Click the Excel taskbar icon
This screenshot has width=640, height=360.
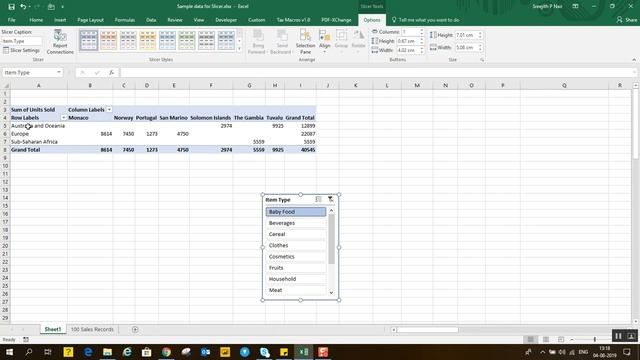[x=303, y=352]
